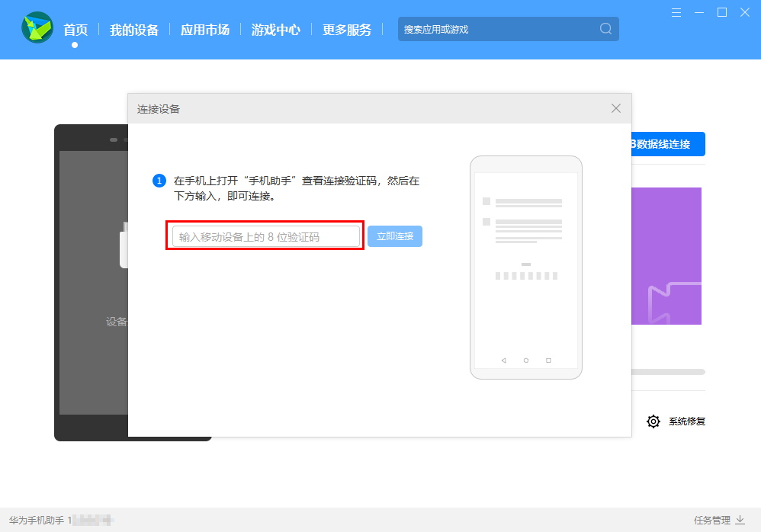Open the hamburger menu icon
The width and height of the screenshot is (761, 532).
pos(676,13)
